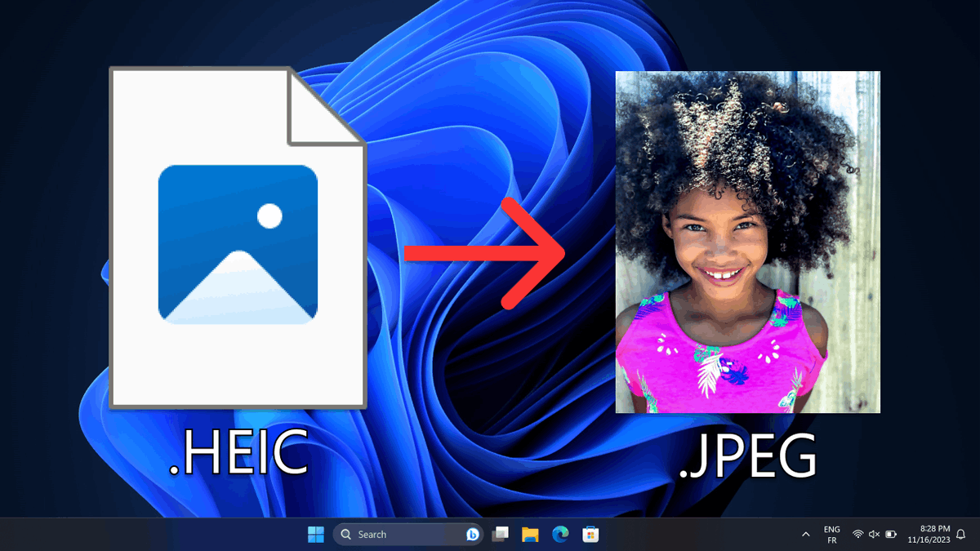Open Microsoft Edge from the taskbar
The width and height of the screenshot is (980, 551).
pos(560,535)
